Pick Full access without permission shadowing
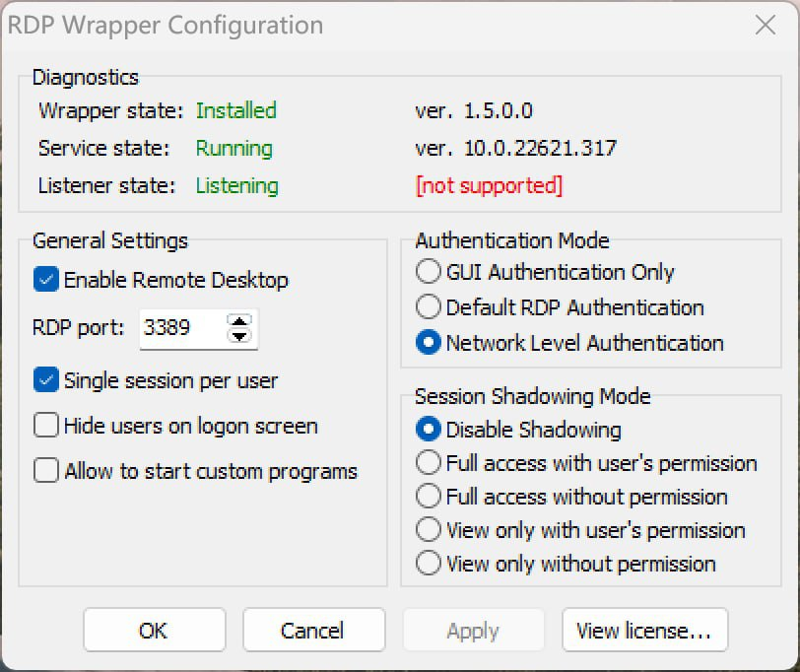The image size is (800, 672). 429,497
